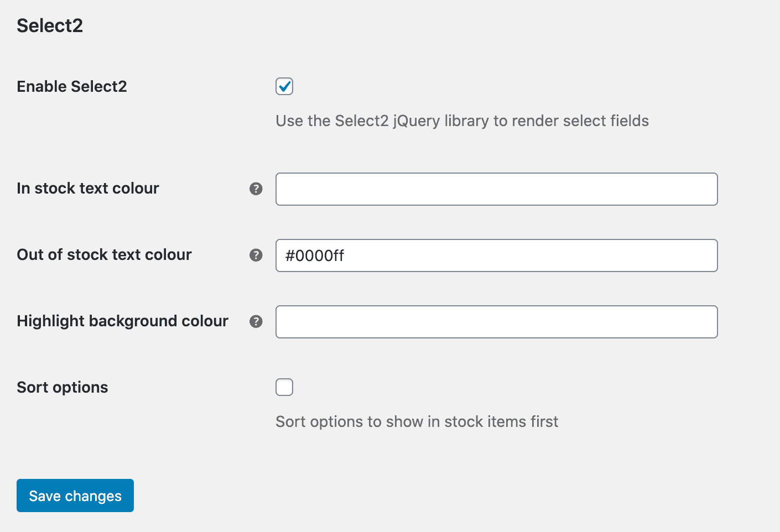The image size is (780, 532).
Task: Click the word jQuery in the description
Action: [417, 121]
